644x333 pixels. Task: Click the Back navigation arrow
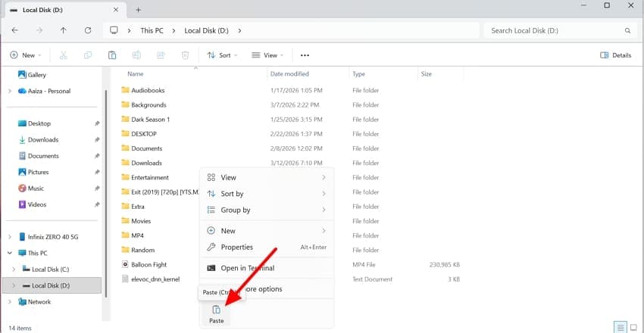[15, 30]
